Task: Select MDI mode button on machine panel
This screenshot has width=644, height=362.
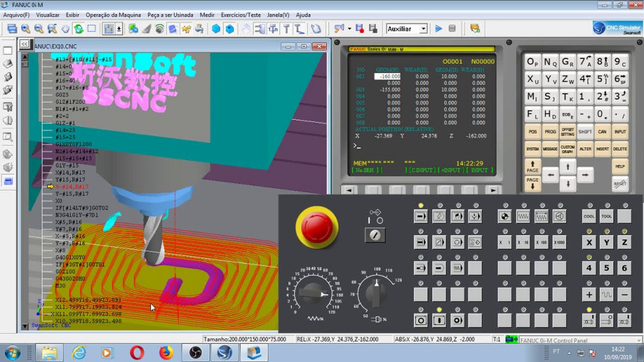Action: click(457, 217)
